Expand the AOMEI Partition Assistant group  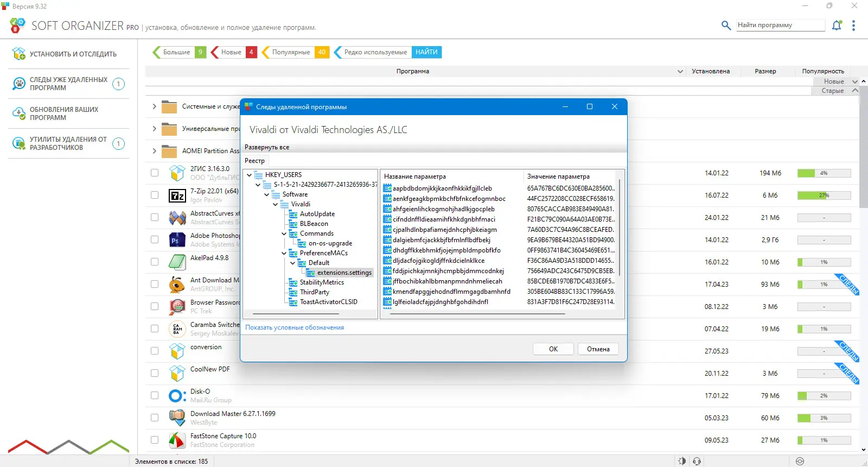point(154,151)
